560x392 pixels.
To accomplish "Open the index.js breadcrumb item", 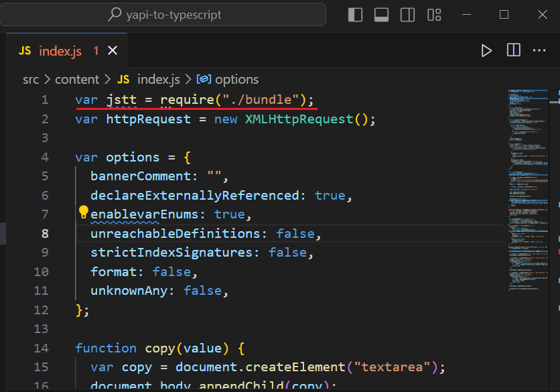I will coord(158,79).
